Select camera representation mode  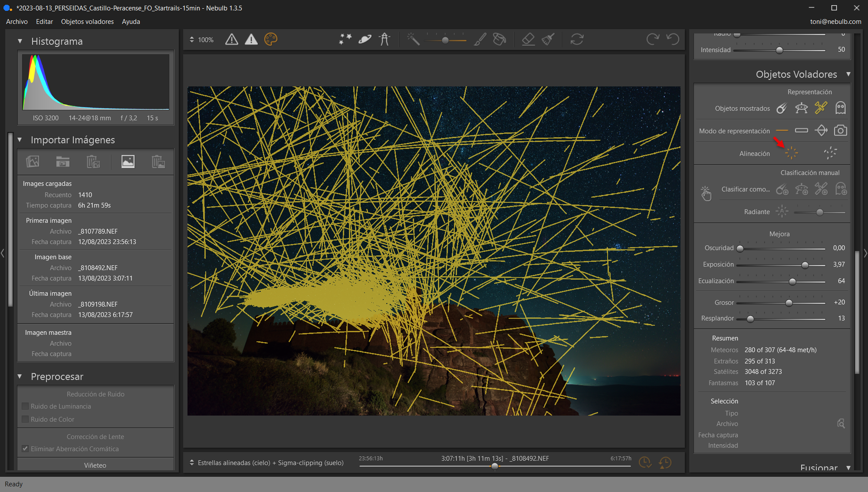(841, 130)
